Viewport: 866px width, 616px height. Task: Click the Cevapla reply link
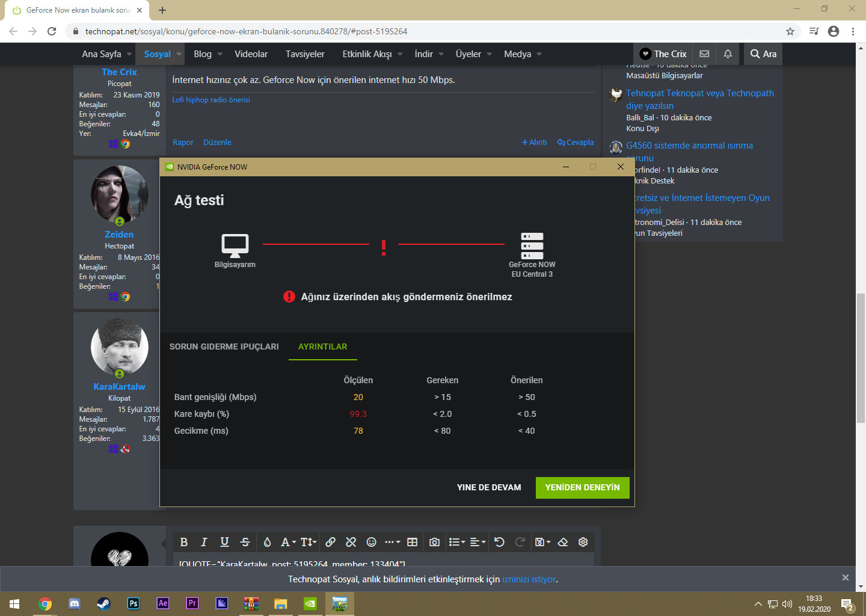pos(576,143)
